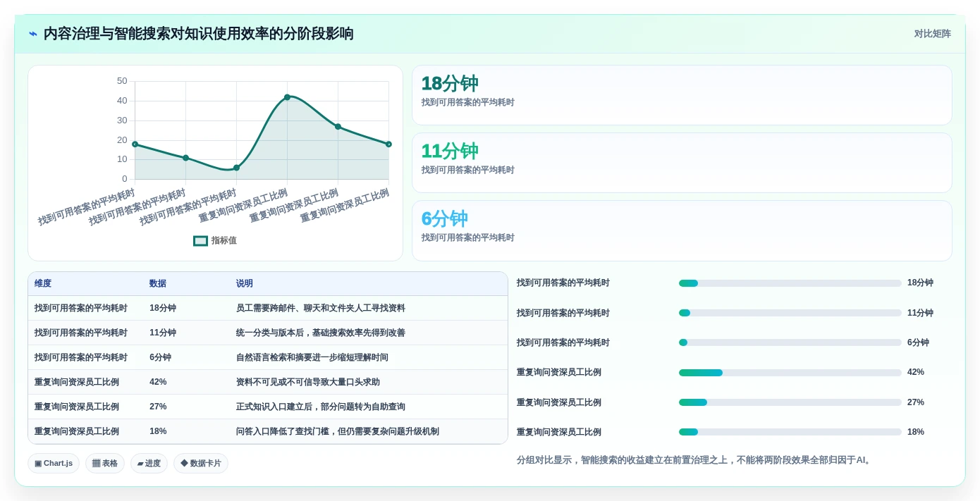Click the progress bar labeled 42%
Screen dimensions: 980x501
[x=790, y=372]
